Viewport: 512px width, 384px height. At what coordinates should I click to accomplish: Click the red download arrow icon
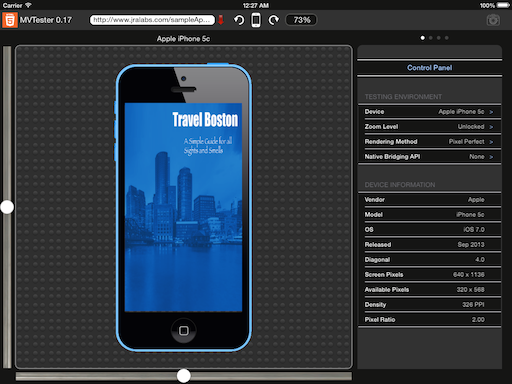pyautogui.click(x=221, y=20)
